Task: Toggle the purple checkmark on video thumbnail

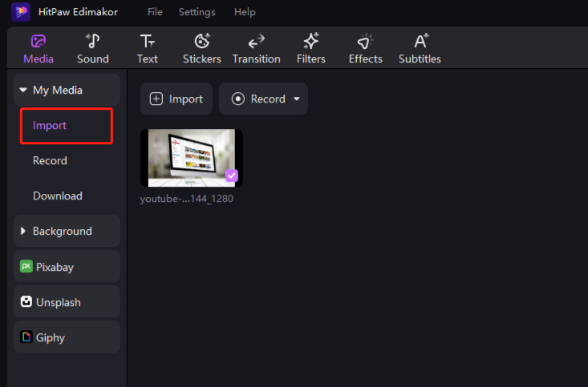Action: (x=231, y=175)
